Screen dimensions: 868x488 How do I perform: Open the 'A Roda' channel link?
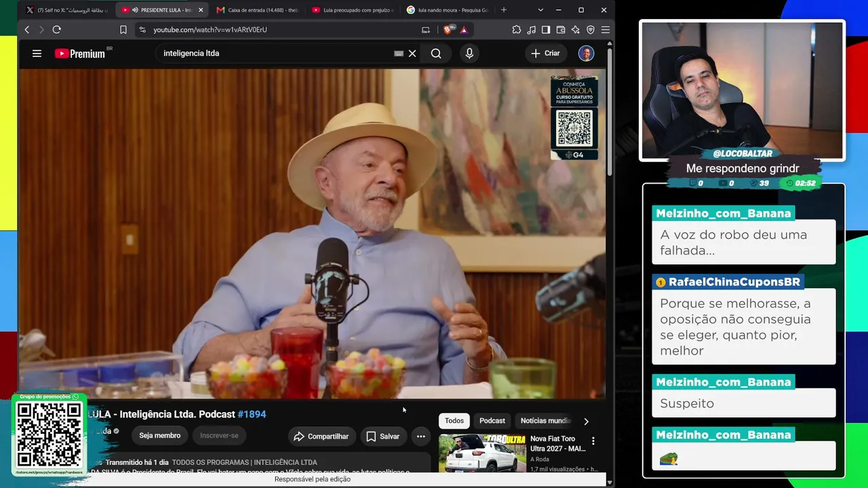pyautogui.click(x=540, y=459)
